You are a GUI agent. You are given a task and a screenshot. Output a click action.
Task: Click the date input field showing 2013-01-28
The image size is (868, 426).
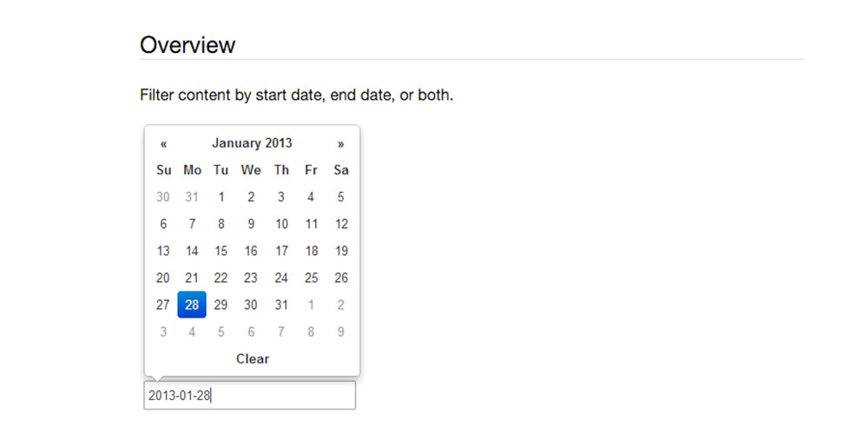click(250, 396)
